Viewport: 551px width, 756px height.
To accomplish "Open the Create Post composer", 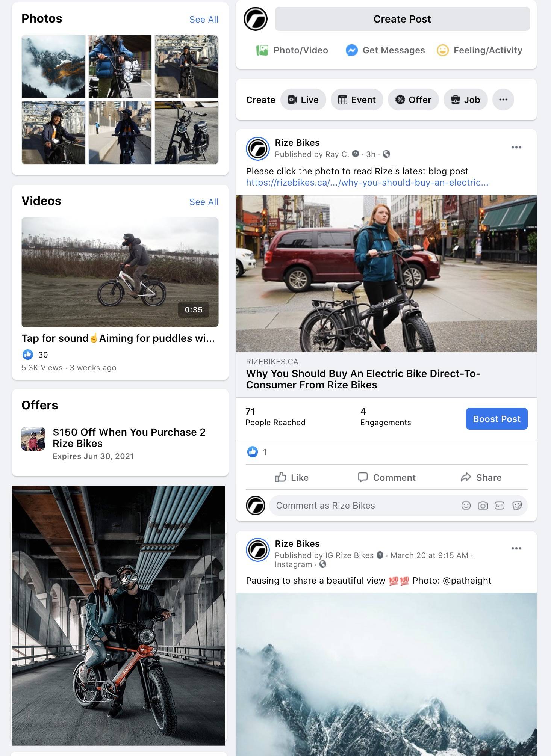I will [402, 19].
